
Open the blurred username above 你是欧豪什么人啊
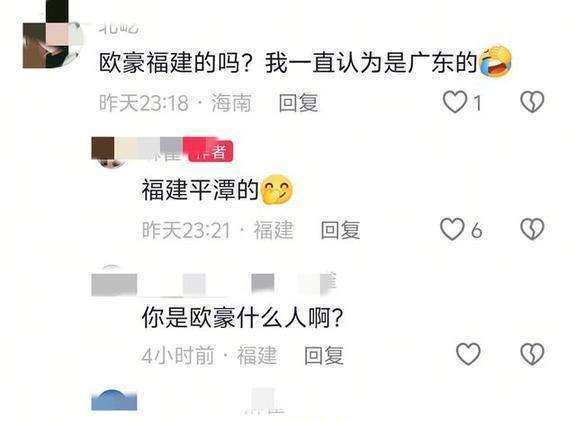[213, 284]
